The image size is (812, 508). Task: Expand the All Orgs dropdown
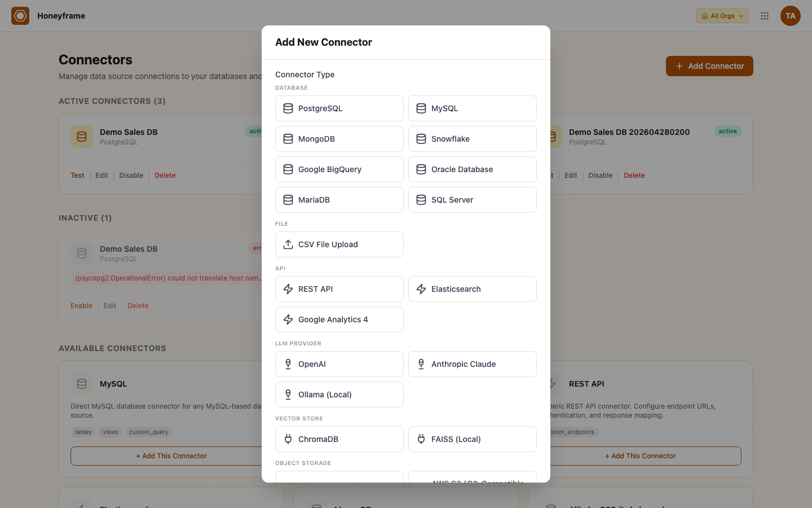(x=722, y=16)
